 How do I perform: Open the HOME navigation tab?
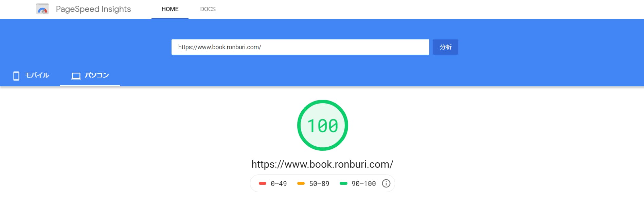170,9
